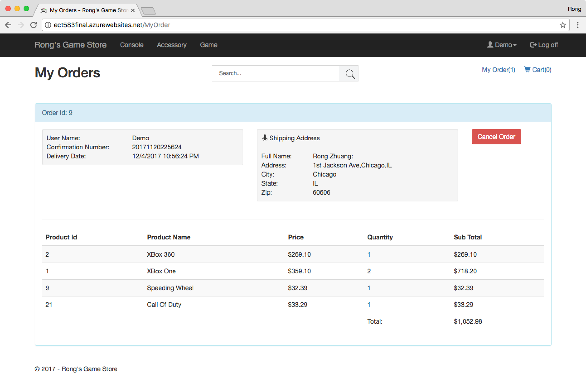Image resolution: width=586 pixels, height=392 pixels.
Task: Open the My Order(1) link
Action: tap(498, 70)
